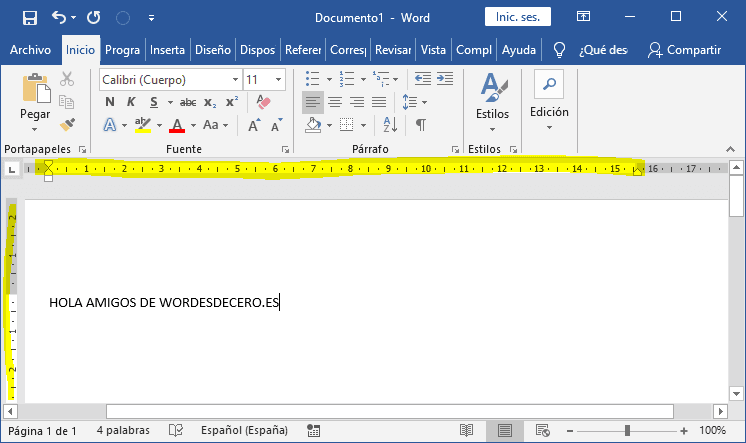Apply yellow text highlight color
This screenshot has width=746, height=443.
coord(143,125)
